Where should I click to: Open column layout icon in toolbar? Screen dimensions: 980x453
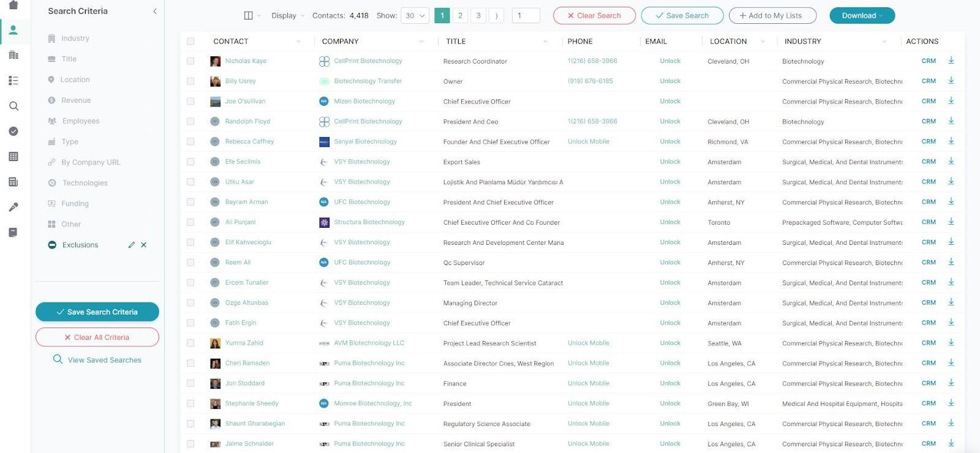click(248, 15)
